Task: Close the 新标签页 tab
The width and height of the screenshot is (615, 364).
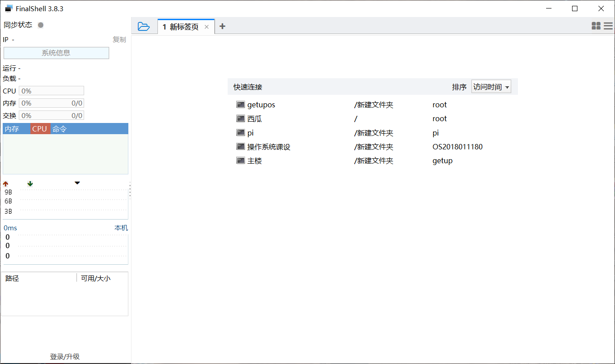Action: (207, 27)
